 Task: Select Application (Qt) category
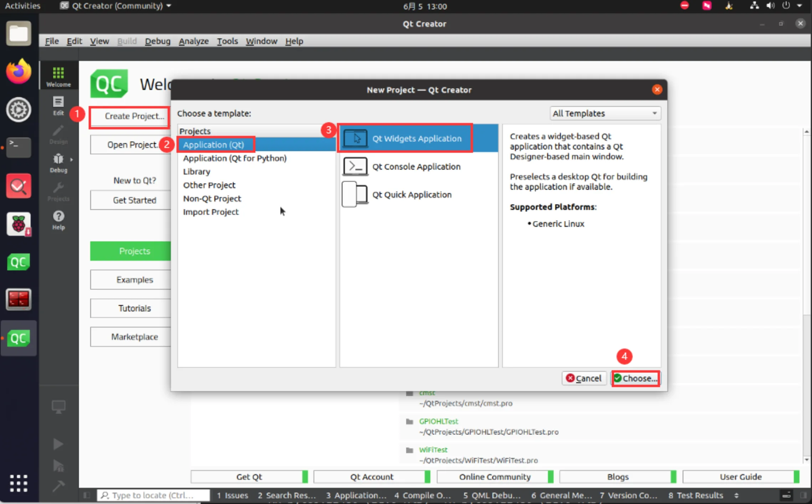(x=257, y=145)
